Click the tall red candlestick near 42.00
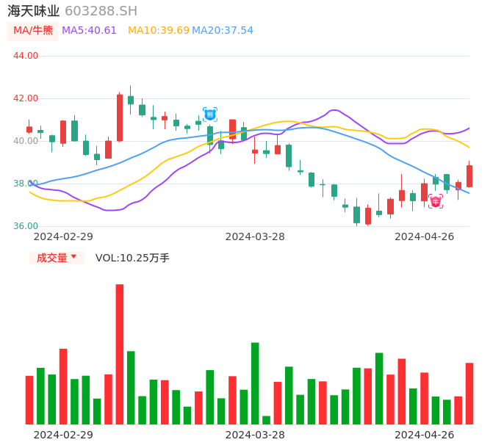 [120, 117]
